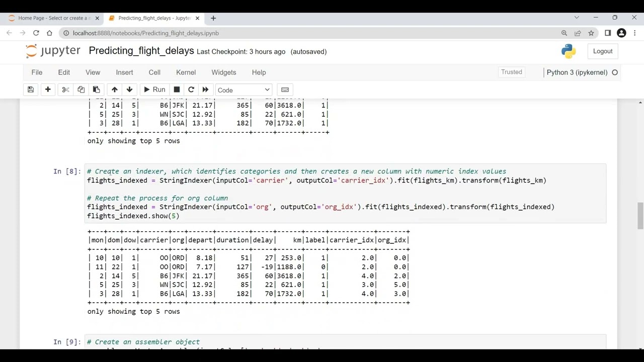Open the Insert menu
The image size is (644, 362).
tap(124, 72)
